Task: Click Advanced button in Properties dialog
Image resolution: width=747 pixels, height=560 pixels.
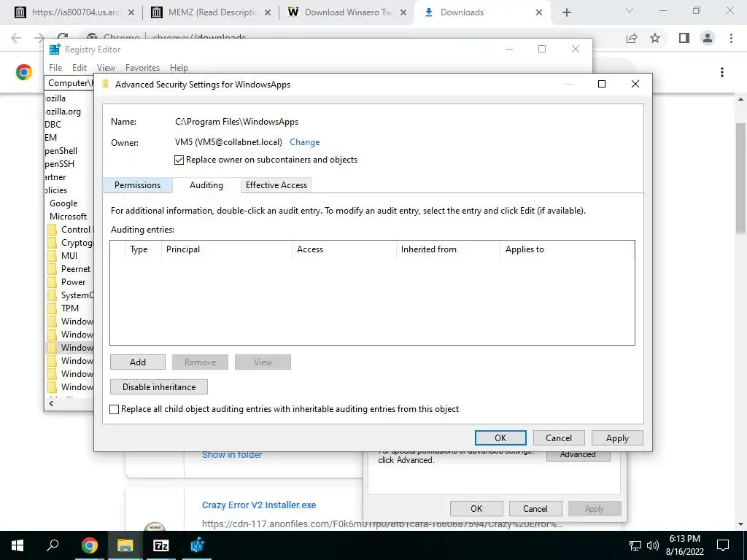Action: [x=578, y=455]
